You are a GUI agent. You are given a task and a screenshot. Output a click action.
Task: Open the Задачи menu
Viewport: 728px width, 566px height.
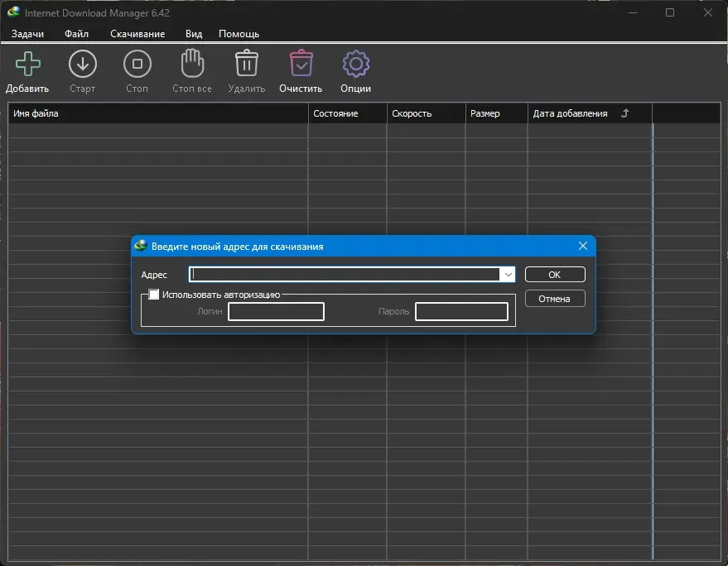pos(28,34)
